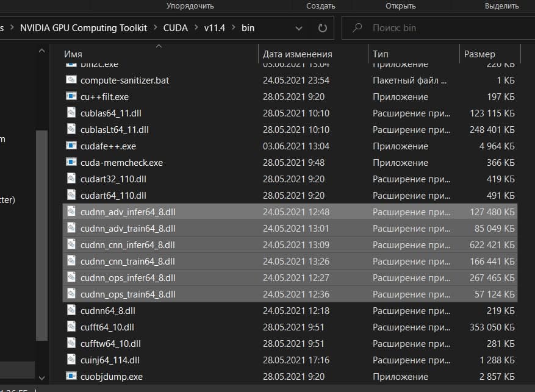Select the cudnn_cnn_infer64_8.dll file row
Screen dimensions: 535x392
(127, 245)
